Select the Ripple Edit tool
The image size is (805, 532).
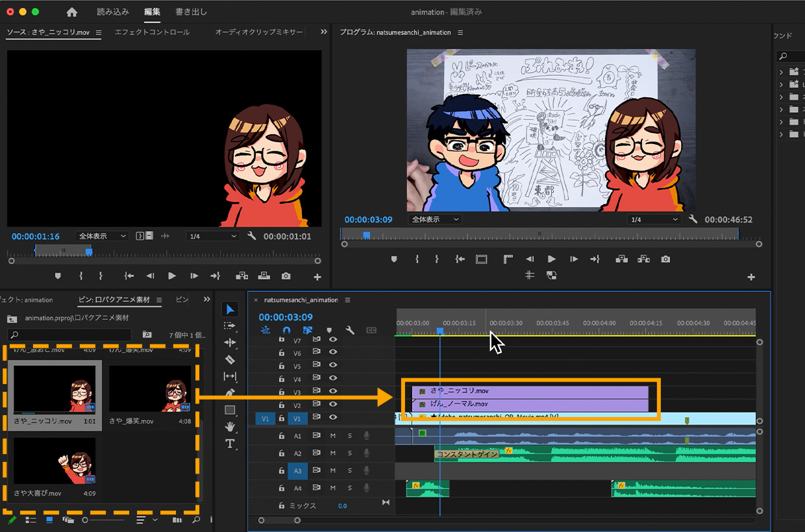coord(230,343)
